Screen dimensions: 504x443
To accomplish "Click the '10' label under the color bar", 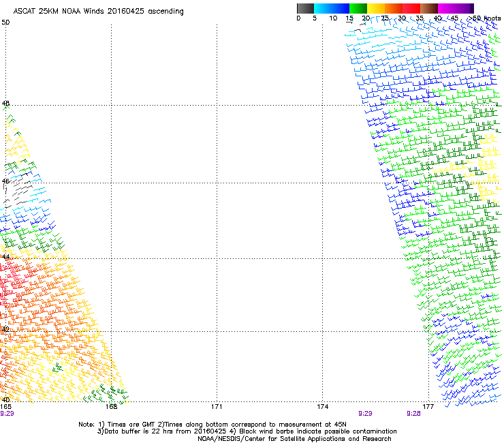I will tap(333, 18).
